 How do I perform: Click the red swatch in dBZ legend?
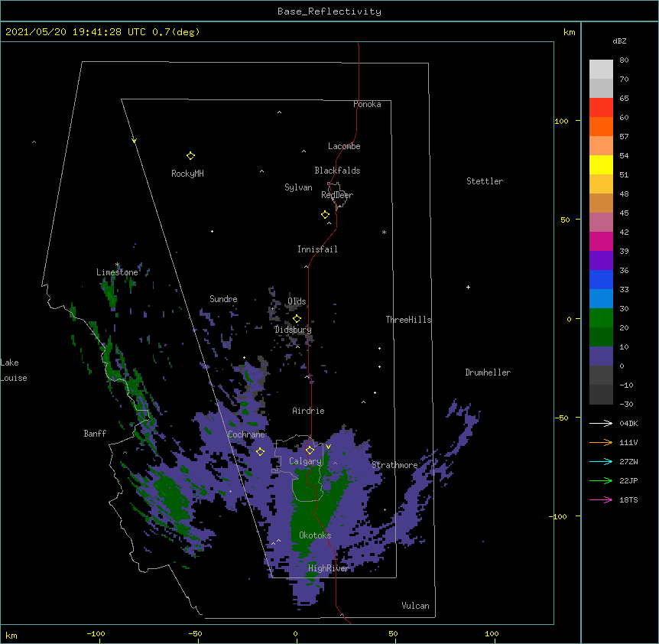[601, 108]
